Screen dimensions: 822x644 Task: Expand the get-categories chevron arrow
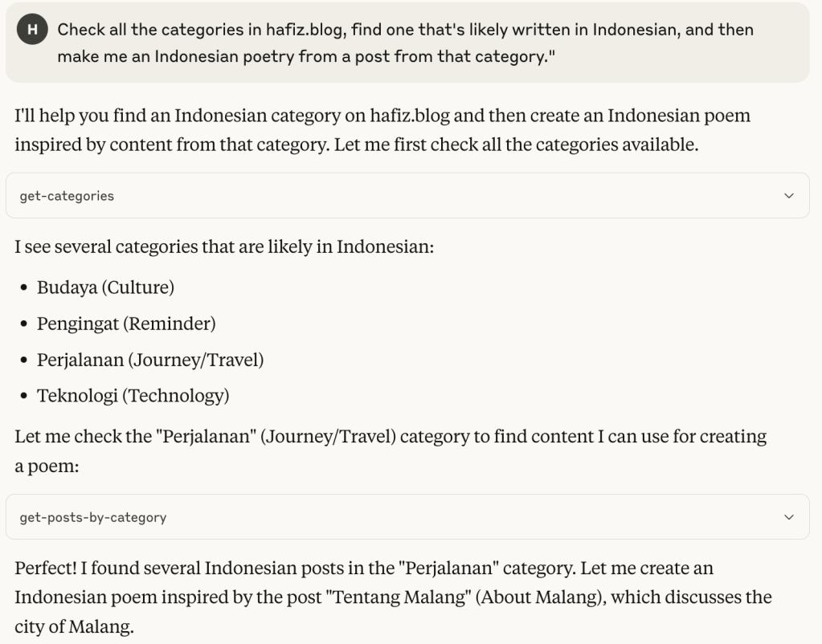coord(788,196)
